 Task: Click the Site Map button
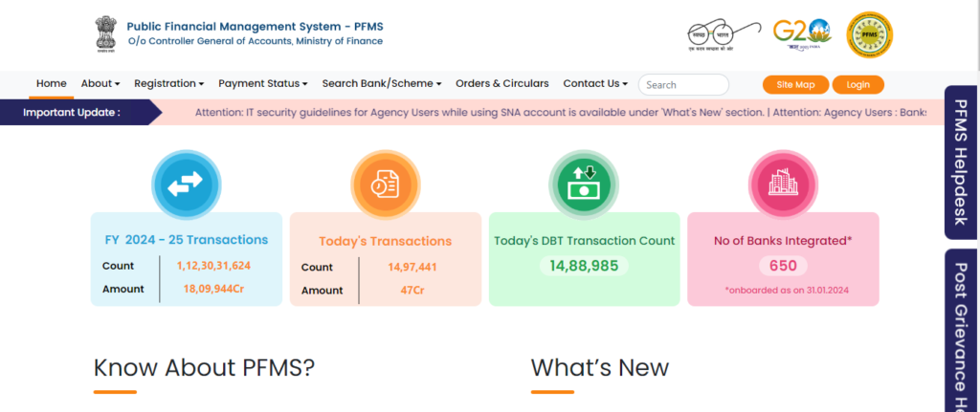pos(795,85)
